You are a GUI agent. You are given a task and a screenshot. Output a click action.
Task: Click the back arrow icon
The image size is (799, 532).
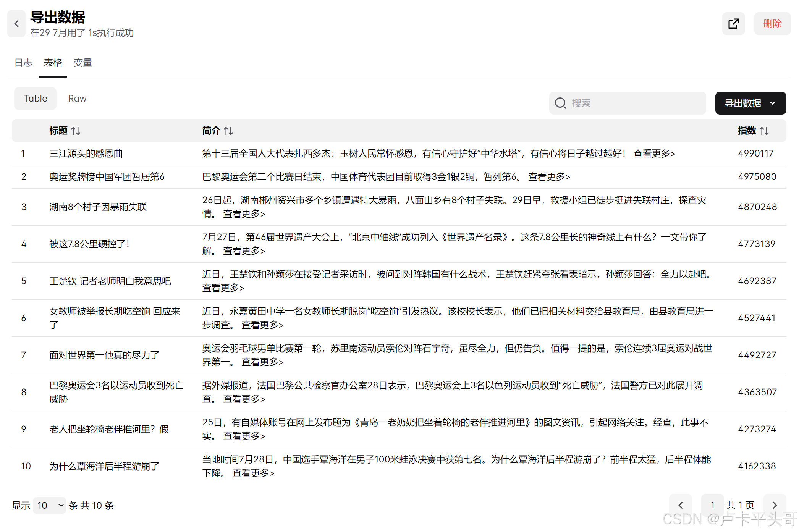pos(16,24)
